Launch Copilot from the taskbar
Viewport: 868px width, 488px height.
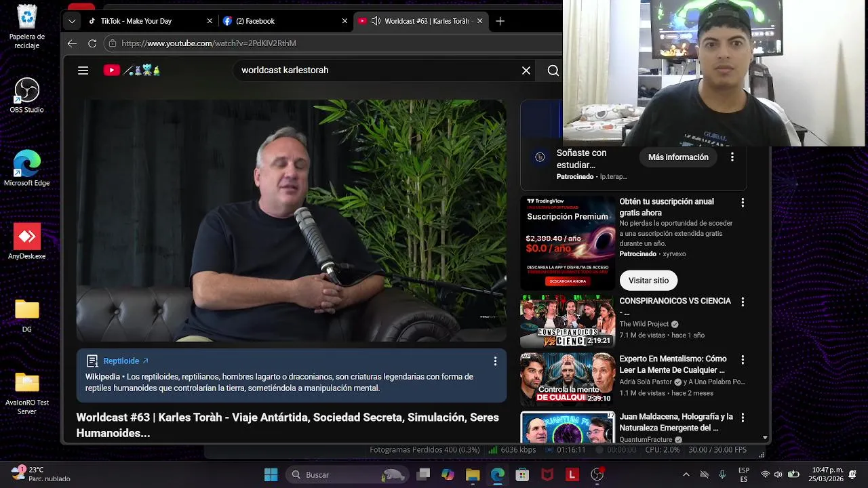click(x=448, y=474)
